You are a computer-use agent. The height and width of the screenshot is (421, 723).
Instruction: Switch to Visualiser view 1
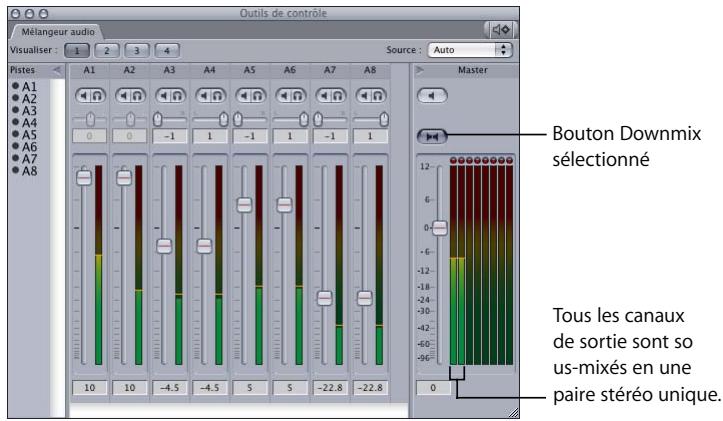pos(77,50)
